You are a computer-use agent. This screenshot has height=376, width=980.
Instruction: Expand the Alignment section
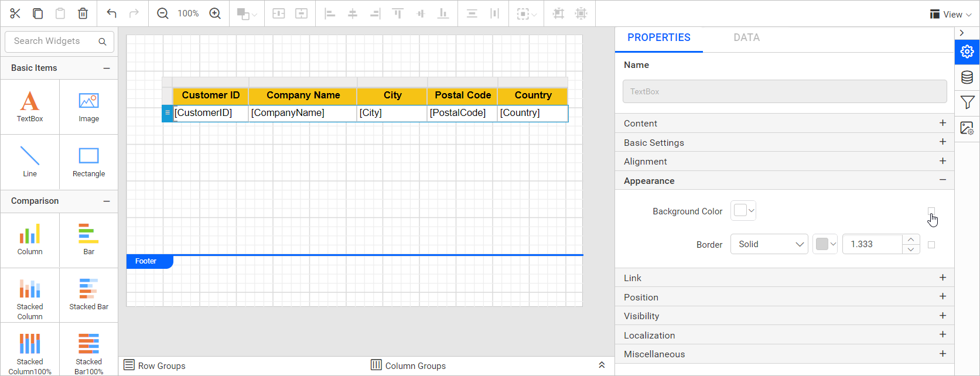pos(784,161)
